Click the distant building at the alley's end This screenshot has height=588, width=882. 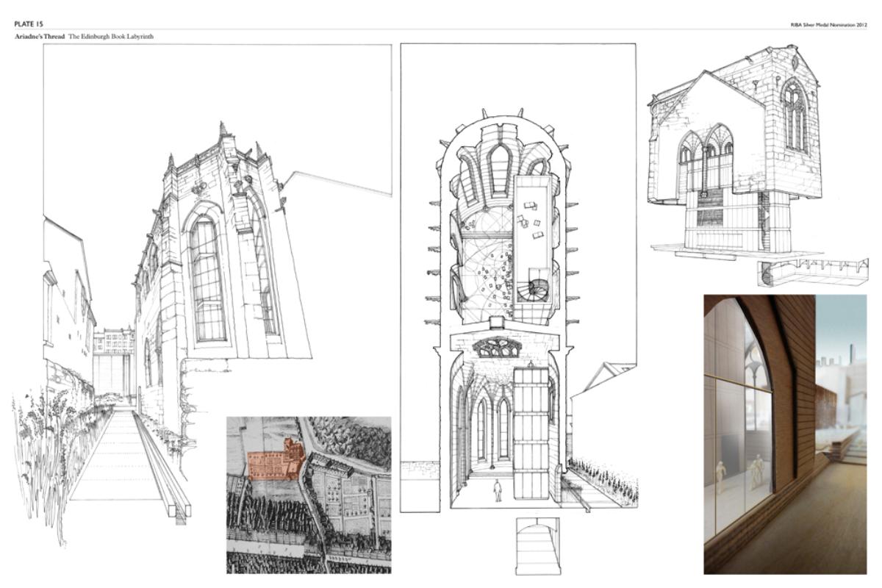tap(114, 360)
